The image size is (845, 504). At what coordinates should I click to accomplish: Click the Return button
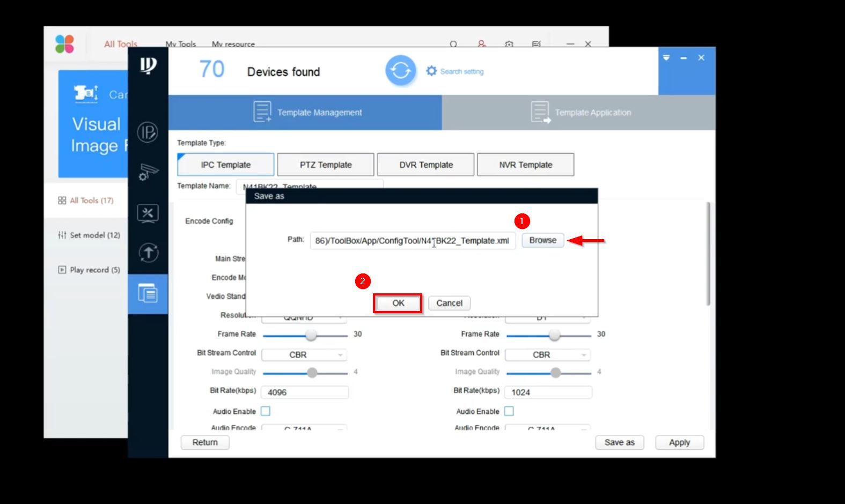pos(205,442)
